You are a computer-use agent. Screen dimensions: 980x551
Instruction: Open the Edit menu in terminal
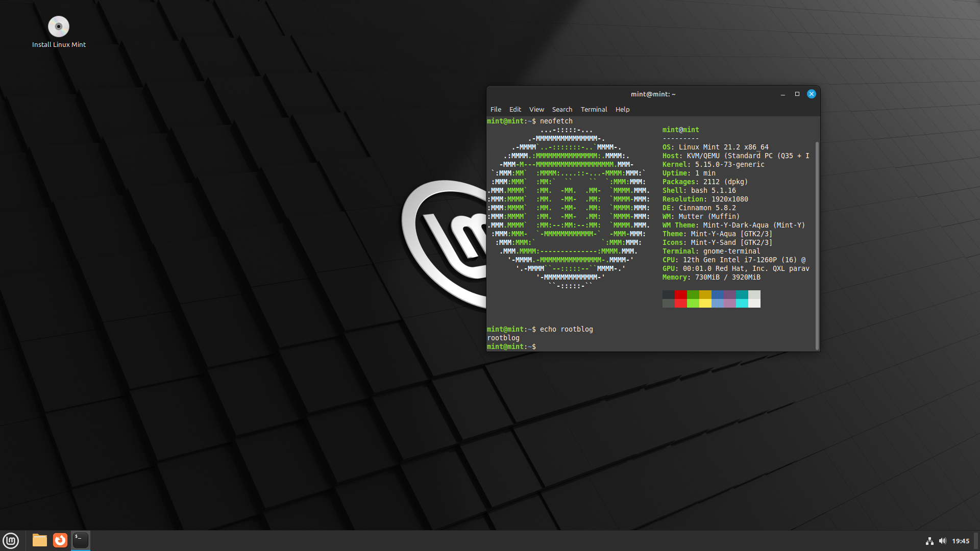pyautogui.click(x=515, y=109)
